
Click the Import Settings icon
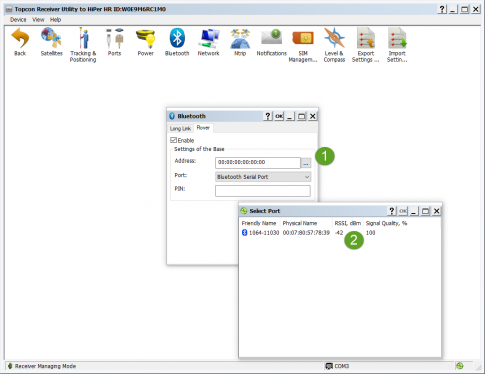point(397,45)
